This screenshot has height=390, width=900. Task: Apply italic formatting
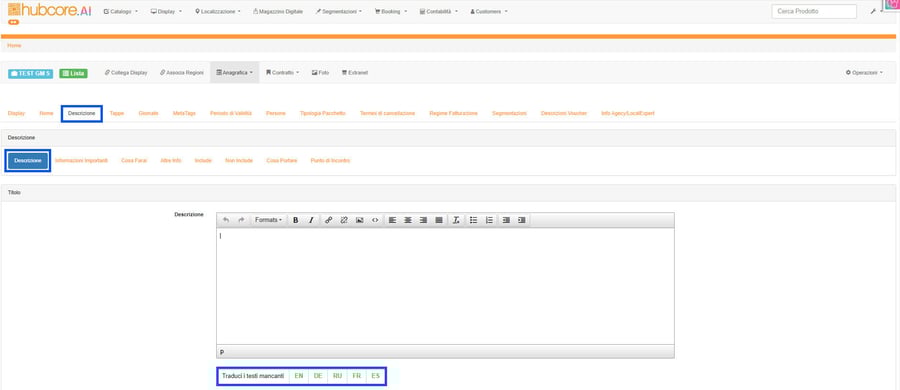click(x=311, y=220)
